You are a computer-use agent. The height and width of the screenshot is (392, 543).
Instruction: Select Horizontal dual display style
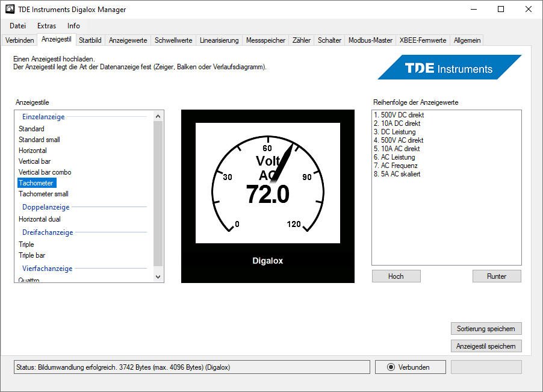40,219
